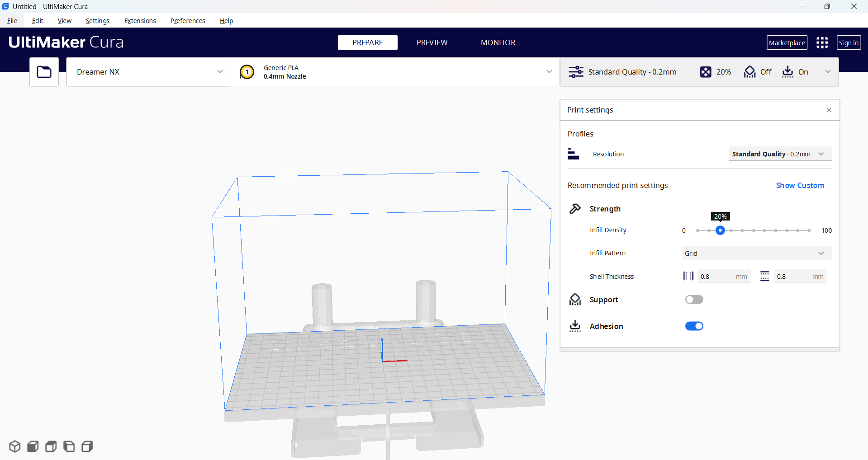868x460 pixels.
Task: Click the extruder 1 material icon
Action: (247, 72)
